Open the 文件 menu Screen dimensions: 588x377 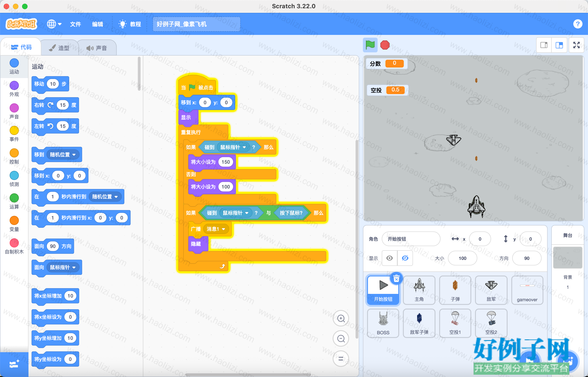coord(75,24)
